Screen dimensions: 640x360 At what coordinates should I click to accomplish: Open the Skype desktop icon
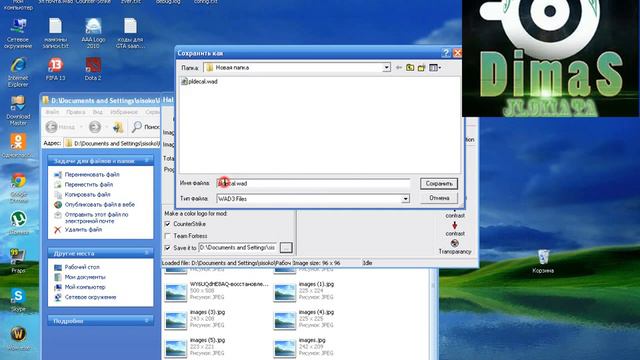click(x=18, y=300)
